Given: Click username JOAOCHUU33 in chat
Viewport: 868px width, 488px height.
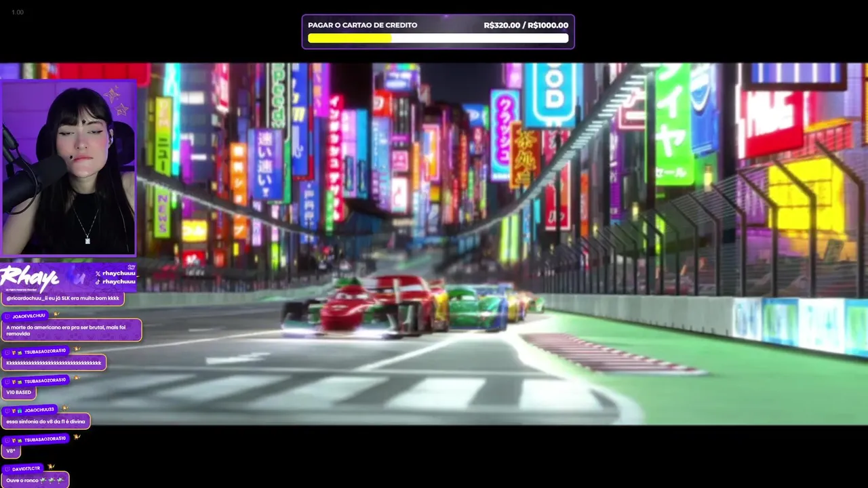Looking at the screenshot, I should (x=39, y=410).
